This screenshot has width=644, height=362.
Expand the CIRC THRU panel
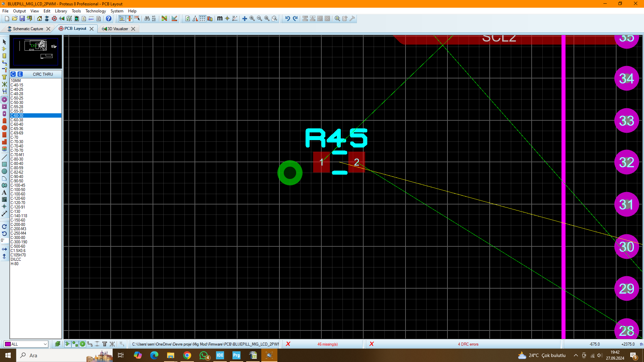pos(43,74)
